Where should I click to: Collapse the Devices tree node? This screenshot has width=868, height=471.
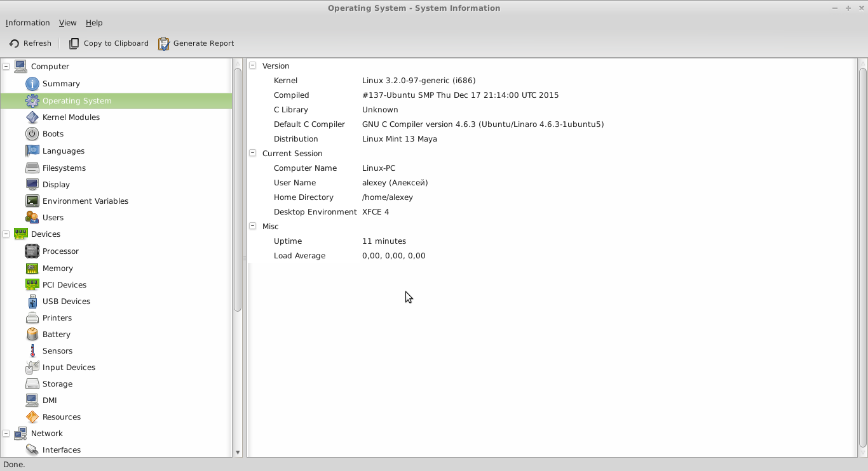(6, 234)
